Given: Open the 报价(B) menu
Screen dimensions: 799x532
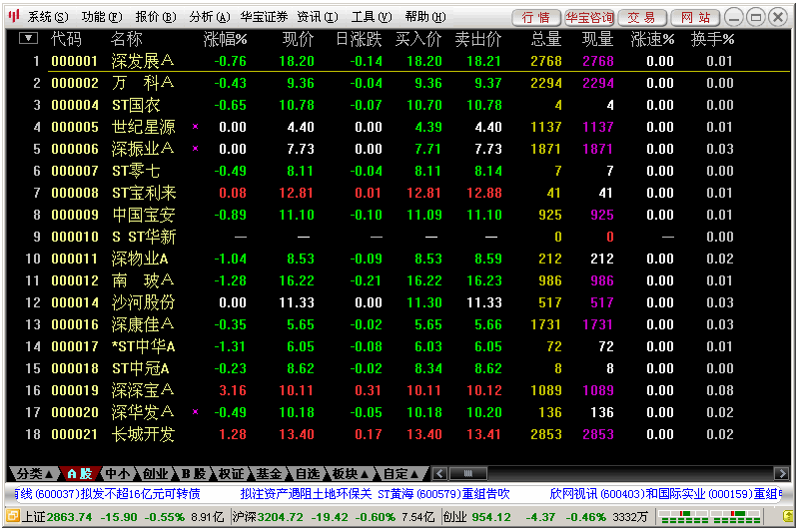Looking at the screenshot, I should pos(156,17).
